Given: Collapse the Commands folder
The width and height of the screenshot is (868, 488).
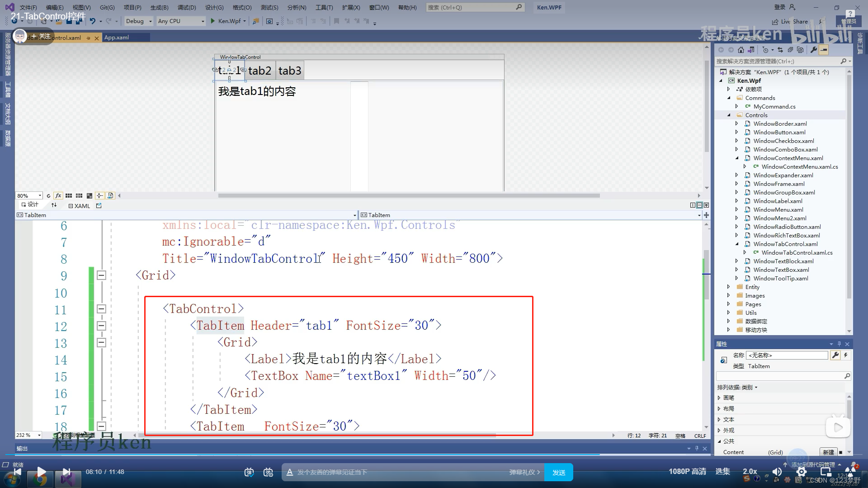Looking at the screenshot, I should (729, 98).
